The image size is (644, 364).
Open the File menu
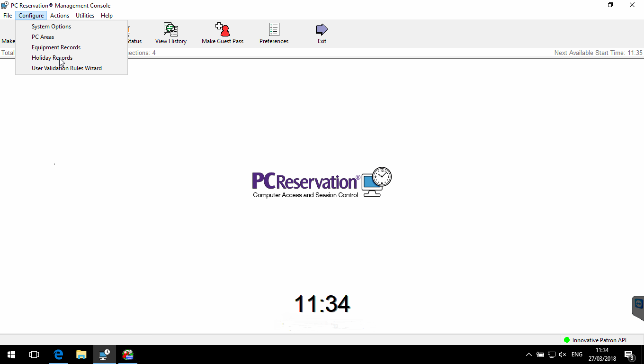coord(8,16)
